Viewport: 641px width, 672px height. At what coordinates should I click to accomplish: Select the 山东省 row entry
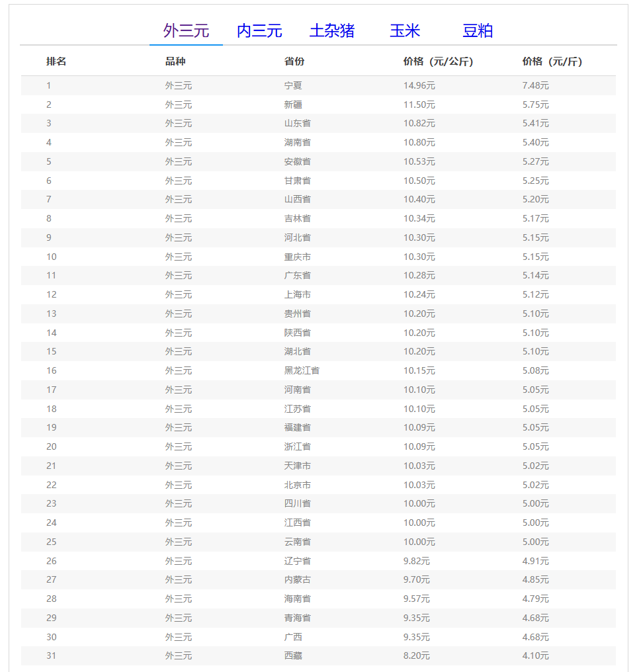coord(297,123)
